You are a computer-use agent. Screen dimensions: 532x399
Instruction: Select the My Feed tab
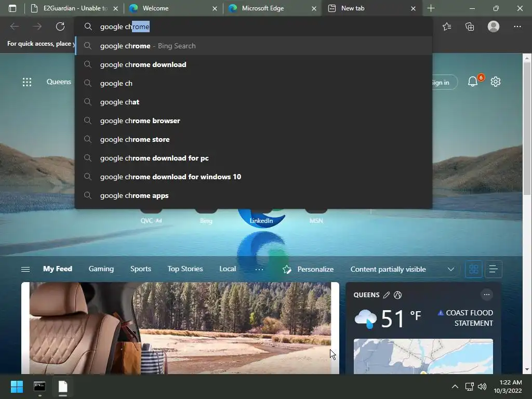[x=57, y=269]
